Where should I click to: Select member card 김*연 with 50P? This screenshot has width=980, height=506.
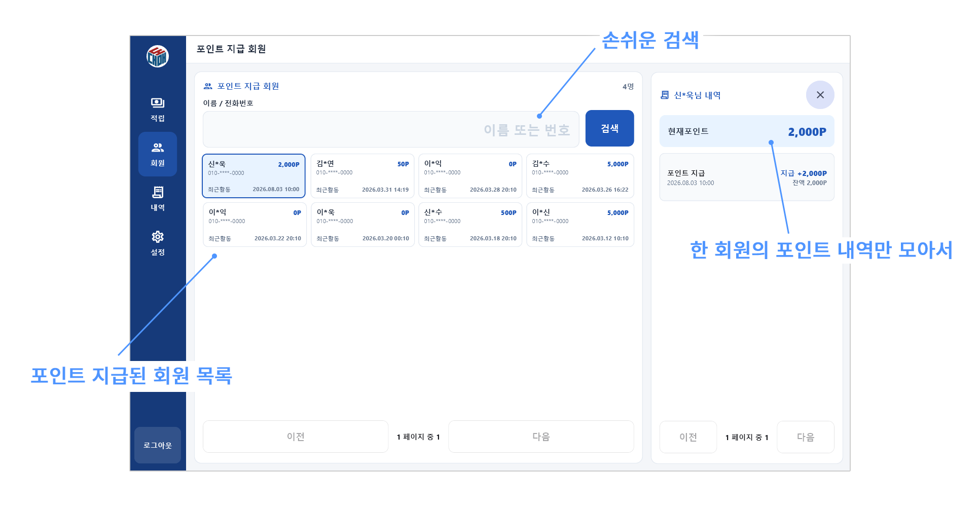tap(362, 176)
